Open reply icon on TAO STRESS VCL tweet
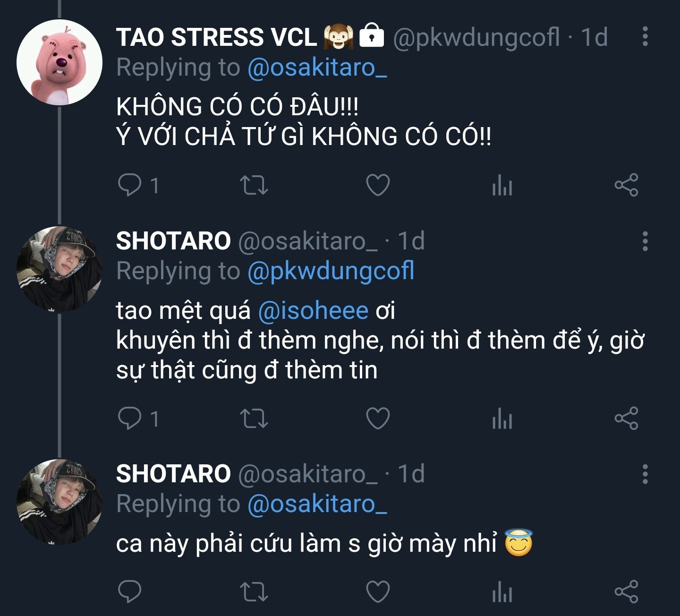Screen dimensions: 680x616 [129, 185]
